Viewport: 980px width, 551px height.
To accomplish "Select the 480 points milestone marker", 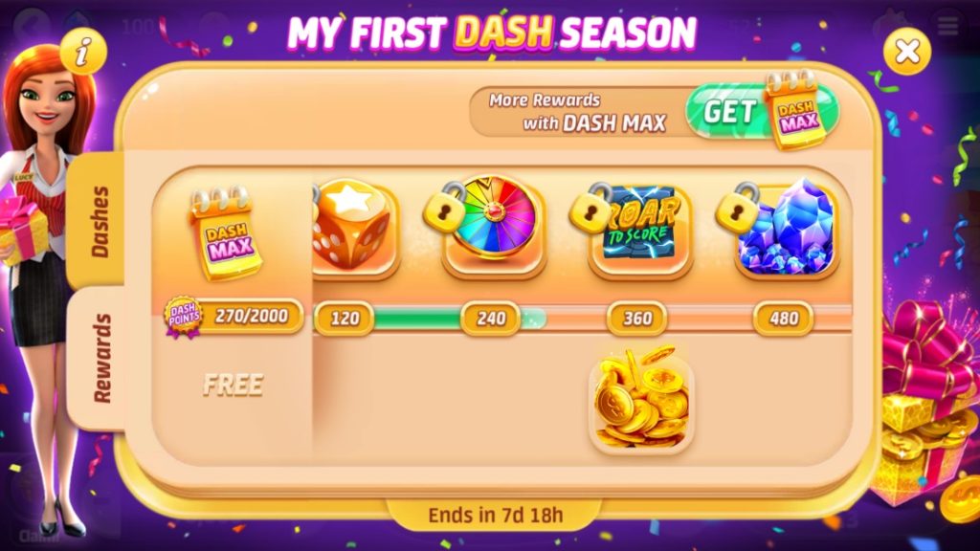I will [x=783, y=318].
